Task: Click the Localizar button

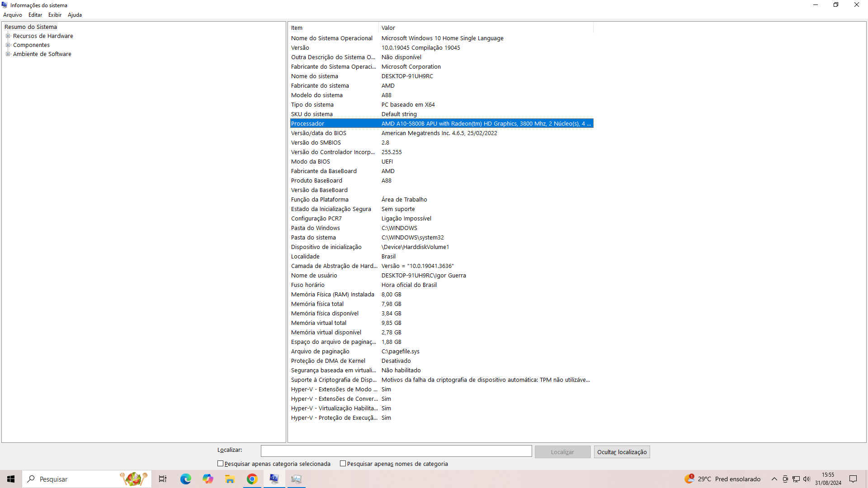Action: (562, 452)
